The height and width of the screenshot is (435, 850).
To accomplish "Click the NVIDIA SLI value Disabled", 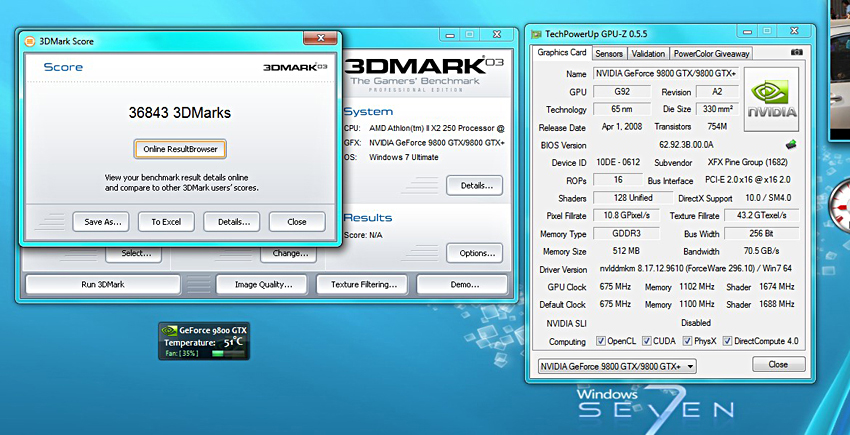I will (696, 322).
